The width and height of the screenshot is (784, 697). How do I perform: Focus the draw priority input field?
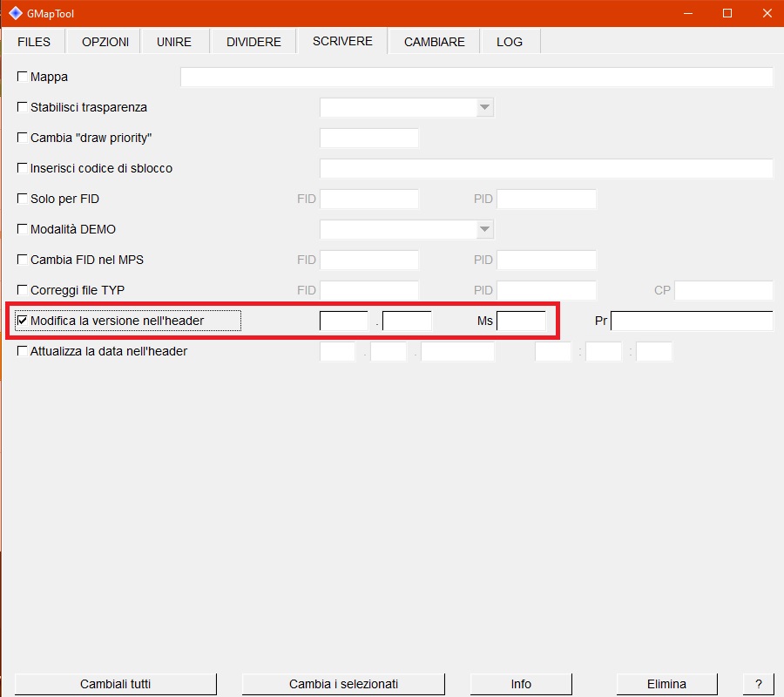click(369, 138)
